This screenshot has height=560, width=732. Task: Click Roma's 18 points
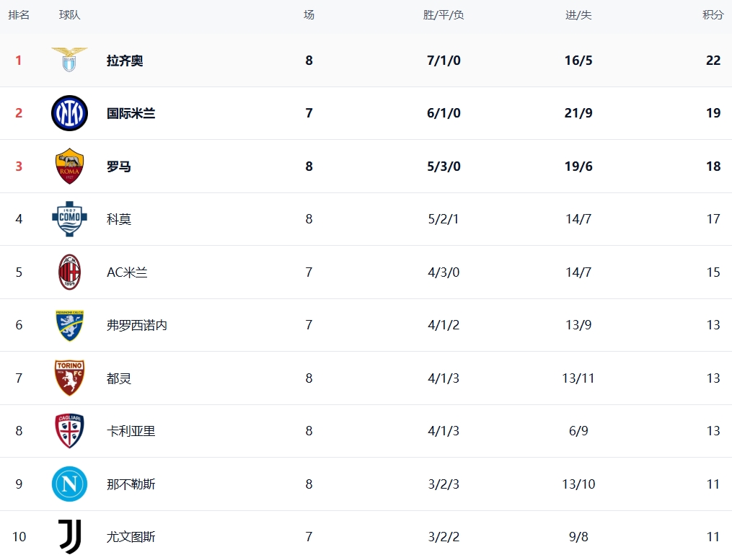713,166
